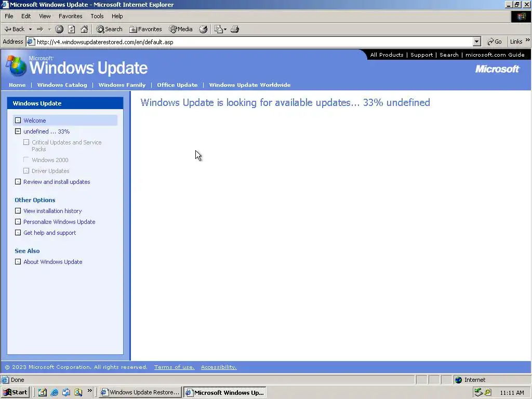
Task: Click the page icon in address bar
Action: tap(31, 42)
